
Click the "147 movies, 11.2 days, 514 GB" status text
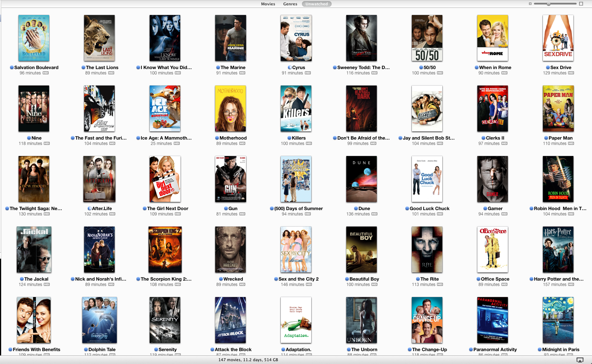point(248,360)
